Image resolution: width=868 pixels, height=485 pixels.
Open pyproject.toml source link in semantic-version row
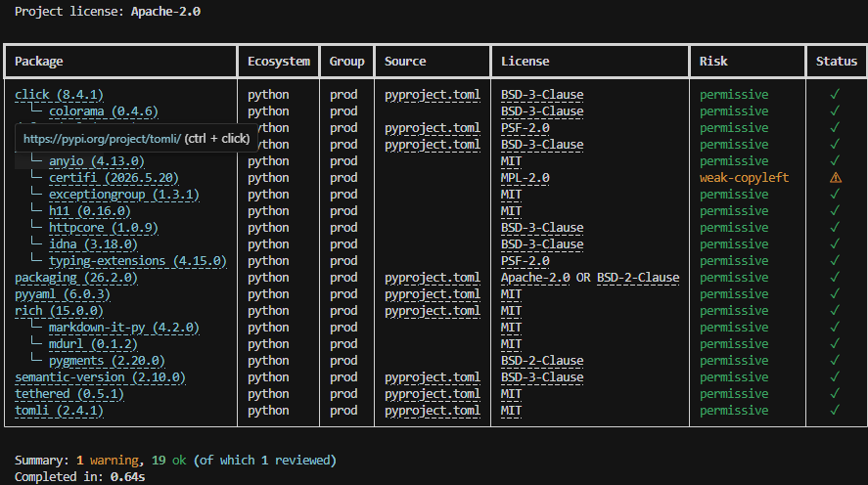[433, 377]
